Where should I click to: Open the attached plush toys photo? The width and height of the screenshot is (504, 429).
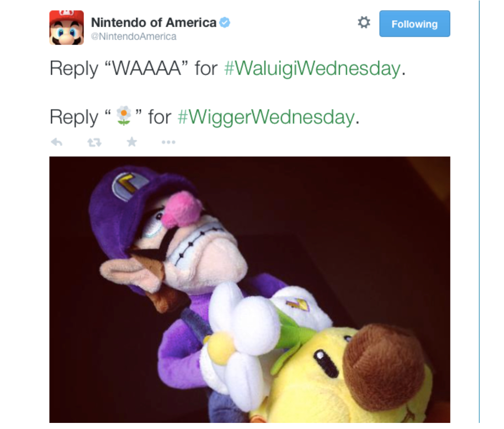point(250,290)
